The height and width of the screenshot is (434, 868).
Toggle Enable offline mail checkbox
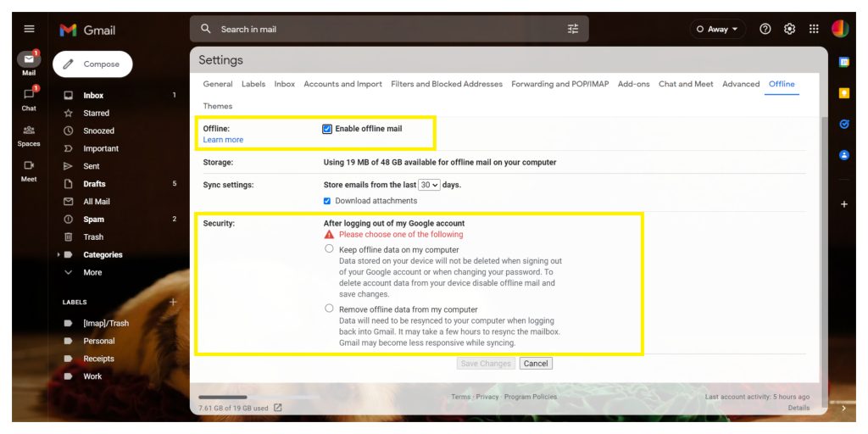[327, 129]
